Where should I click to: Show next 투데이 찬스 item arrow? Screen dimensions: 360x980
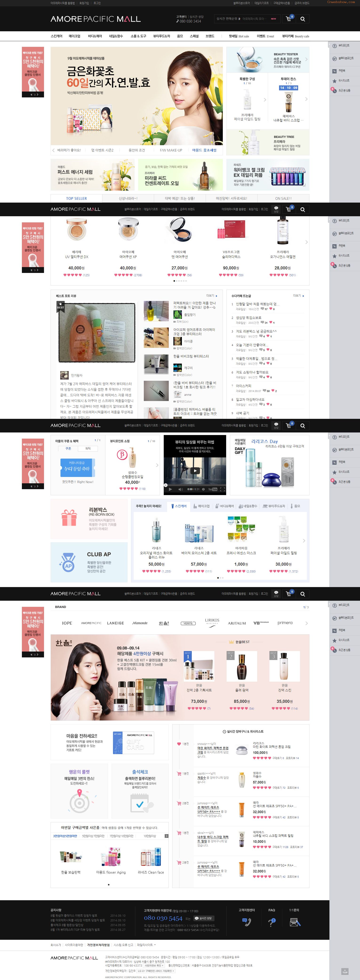[x=306, y=99]
